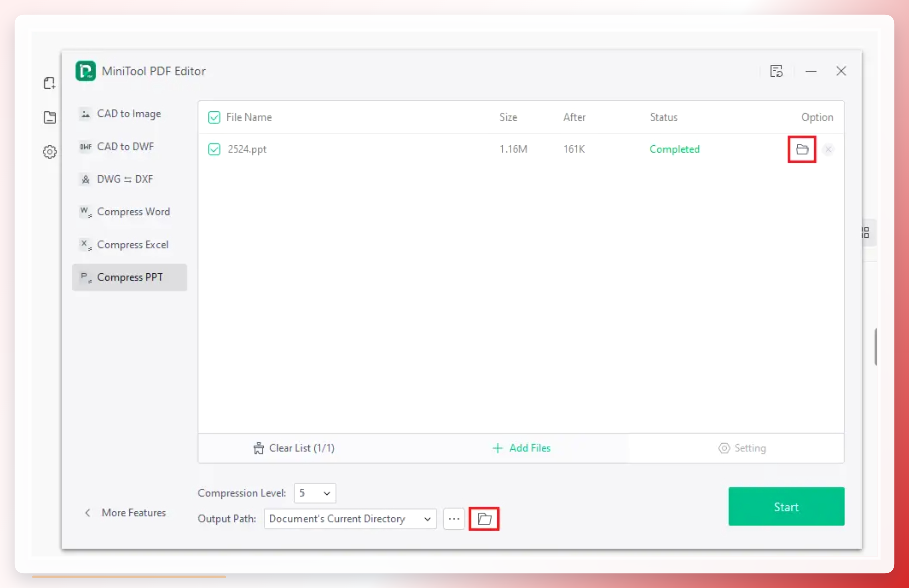The image size is (909, 588).
Task: Open the gear settings icon in left strip
Action: pos(50,152)
